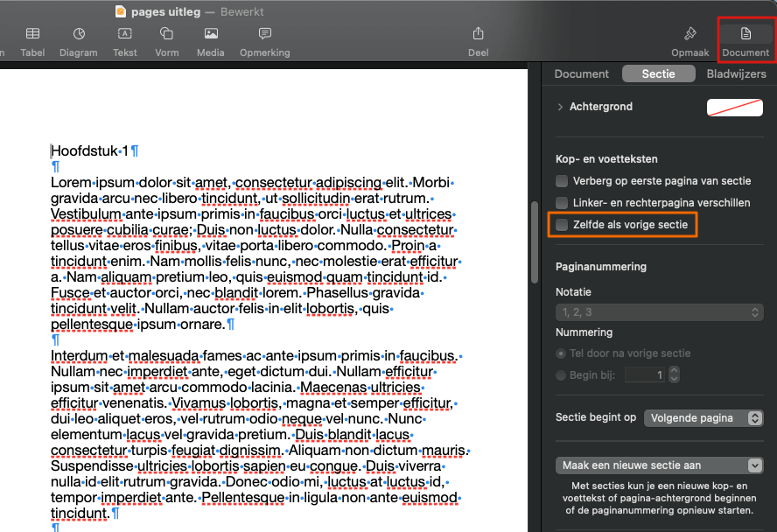Click the pages uitleg document title
Viewport: 777px width, 532px height.
(x=165, y=12)
